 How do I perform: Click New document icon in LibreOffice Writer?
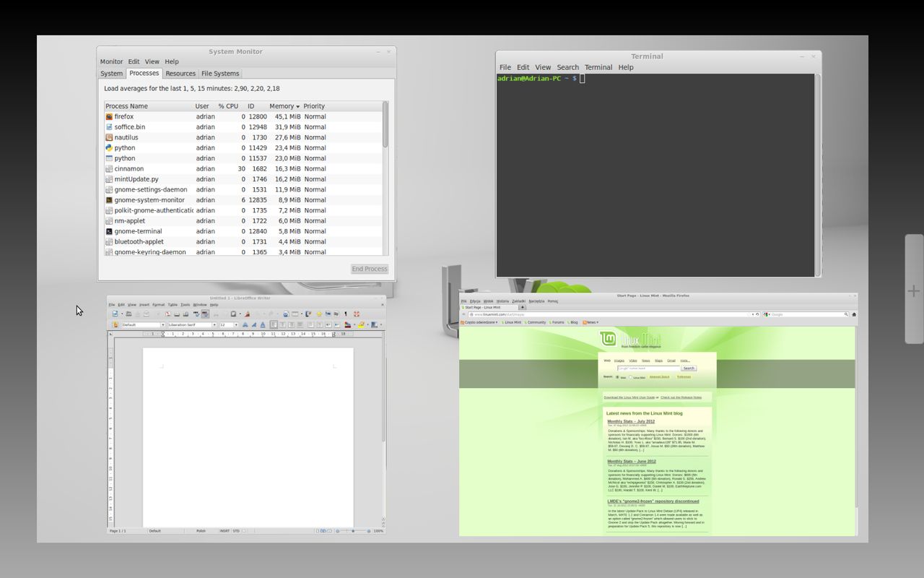(x=115, y=314)
